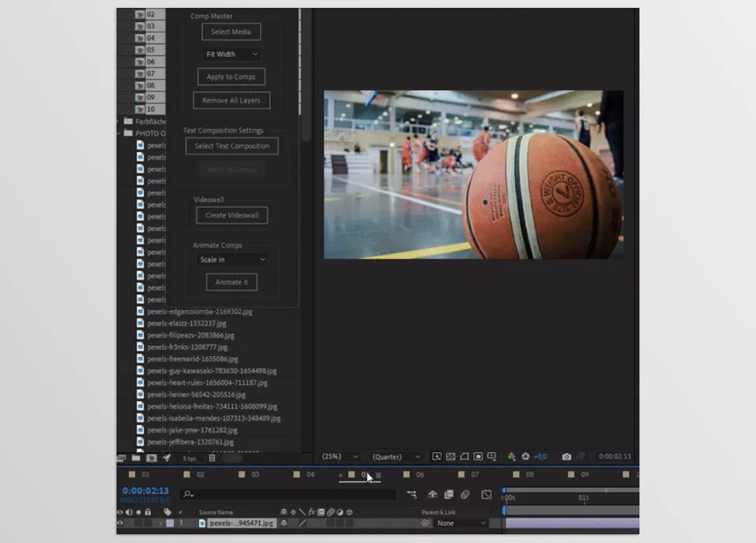The width and height of the screenshot is (756, 543).
Task: Lock the pexels-...945471.jpg layer
Action: 147,523
